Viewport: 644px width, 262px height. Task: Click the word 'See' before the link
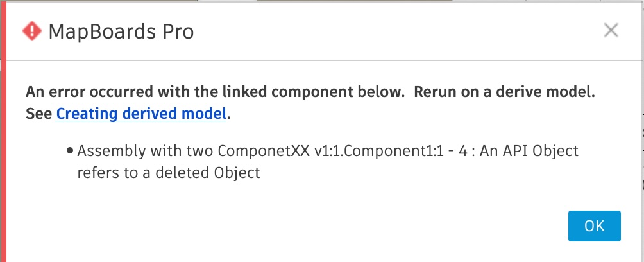click(39, 114)
